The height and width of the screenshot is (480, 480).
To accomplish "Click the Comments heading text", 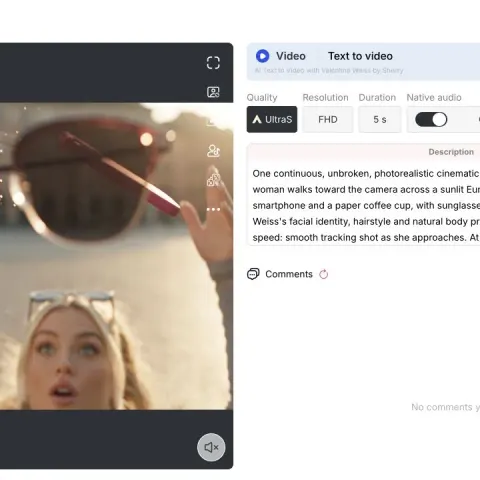I will (x=289, y=274).
